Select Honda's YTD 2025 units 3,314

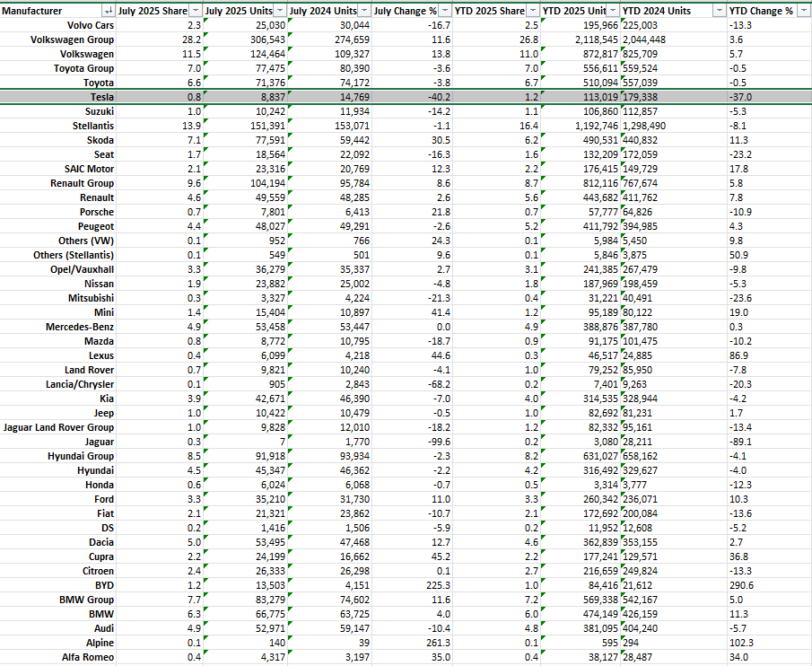(581, 485)
